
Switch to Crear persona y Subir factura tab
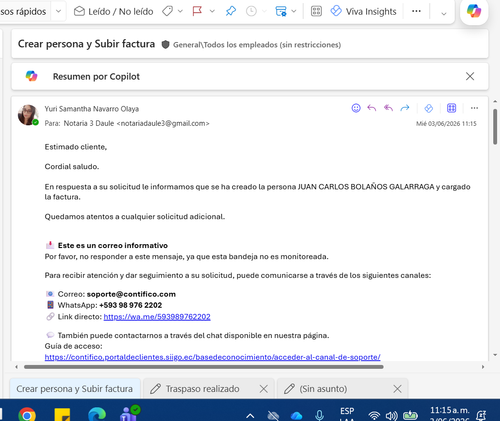(x=75, y=389)
